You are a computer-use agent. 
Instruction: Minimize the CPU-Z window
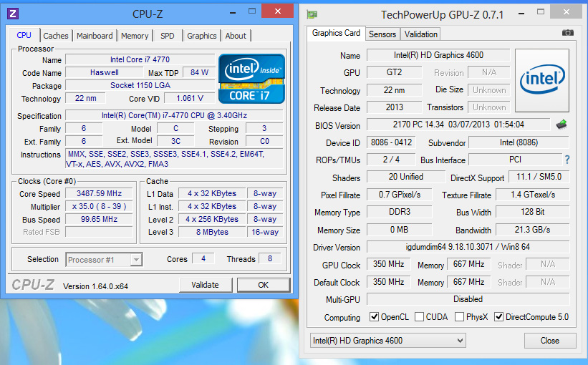[x=233, y=12]
